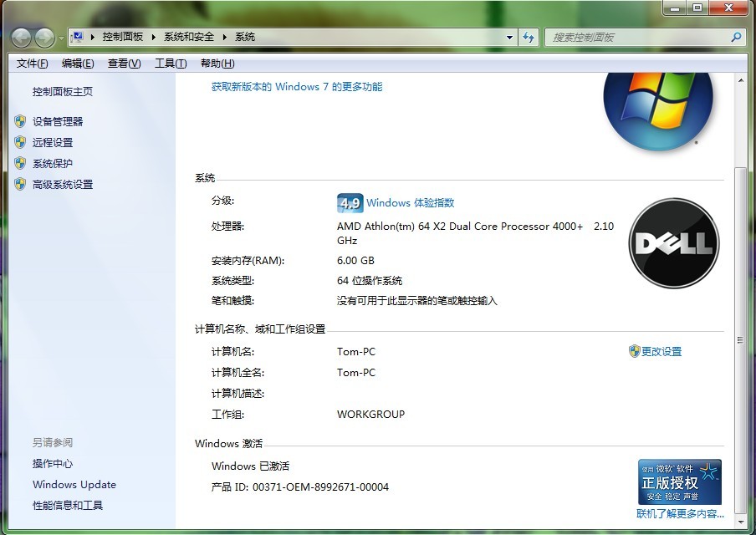756x535 pixels.
Task: Click the vertical scrollbar thumb
Action: point(741,340)
